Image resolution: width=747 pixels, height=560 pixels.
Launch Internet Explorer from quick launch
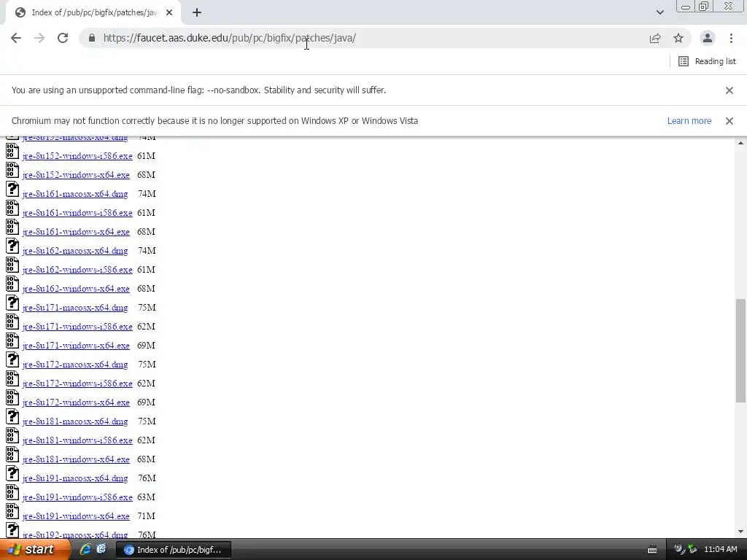(x=85, y=550)
